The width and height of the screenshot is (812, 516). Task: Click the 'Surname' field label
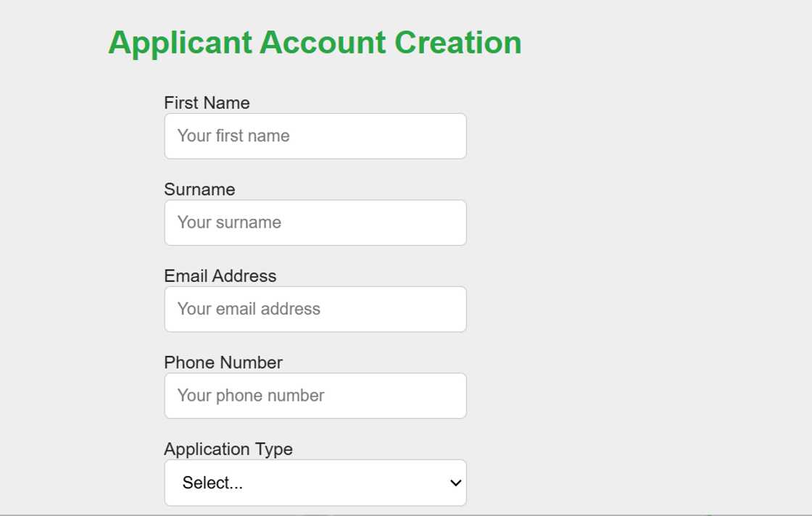pos(199,189)
